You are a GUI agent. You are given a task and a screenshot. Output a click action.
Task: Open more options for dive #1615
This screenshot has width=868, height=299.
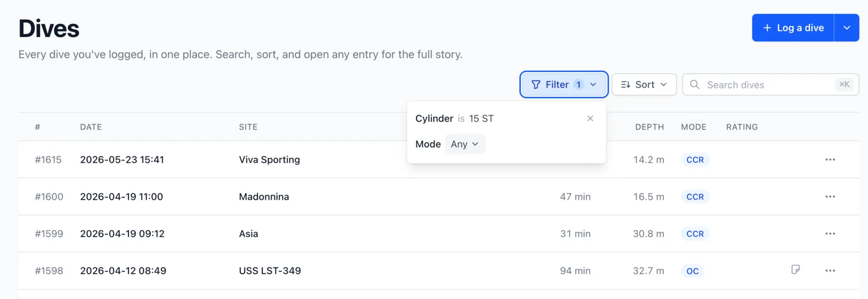tap(830, 160)
